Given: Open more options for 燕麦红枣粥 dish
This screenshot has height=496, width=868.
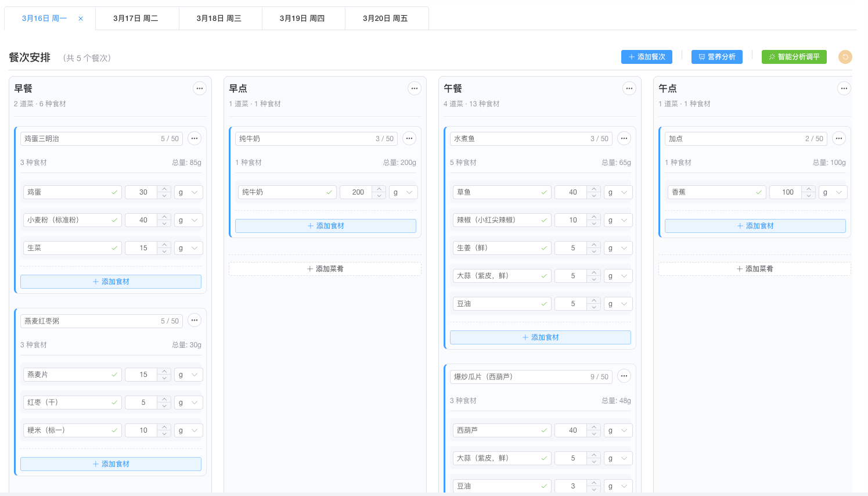Looking at the screenshot, I should [195, 320].
